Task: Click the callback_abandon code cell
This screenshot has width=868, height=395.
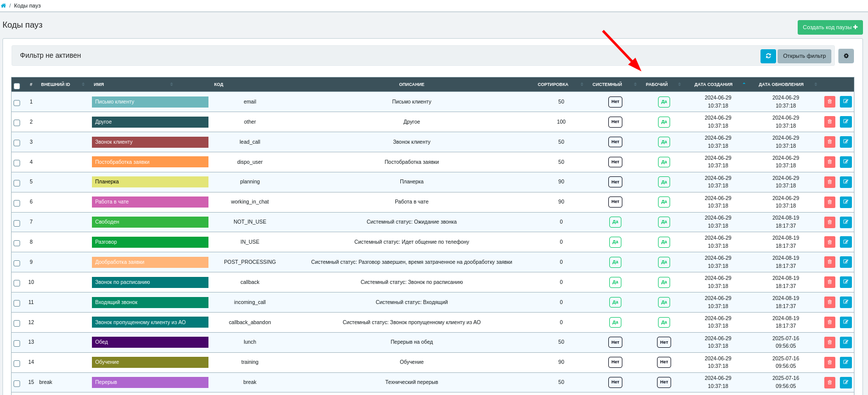Action: pyautogui.click(x=250, y=322)
